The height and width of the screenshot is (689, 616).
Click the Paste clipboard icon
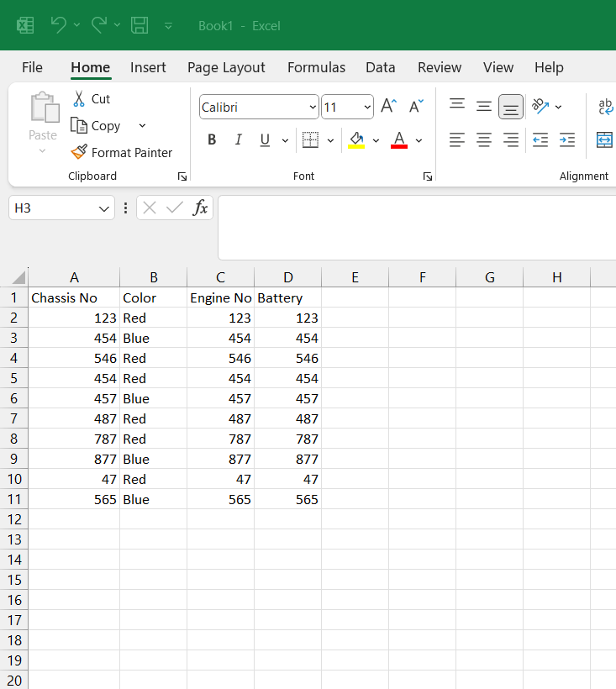pyautogui.click(x=44, y=107)
